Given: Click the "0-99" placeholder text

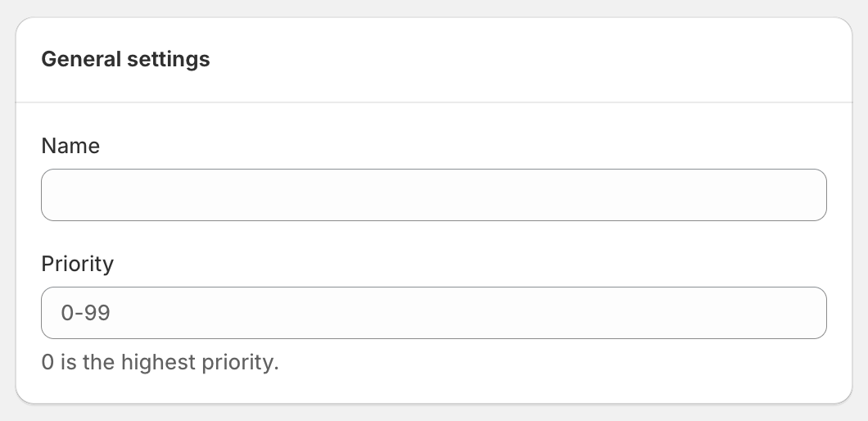Looking at the screenshot, I should [x=85, y=313].
